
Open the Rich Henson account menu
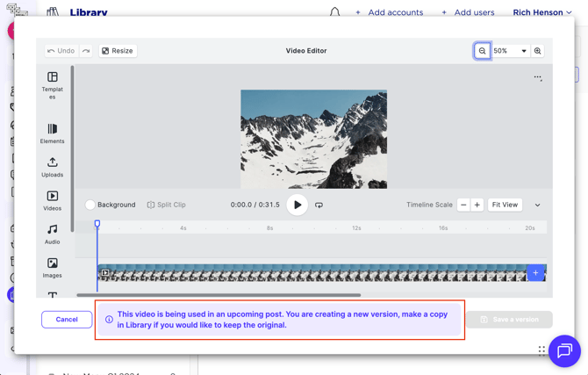(x=542, y=12)
